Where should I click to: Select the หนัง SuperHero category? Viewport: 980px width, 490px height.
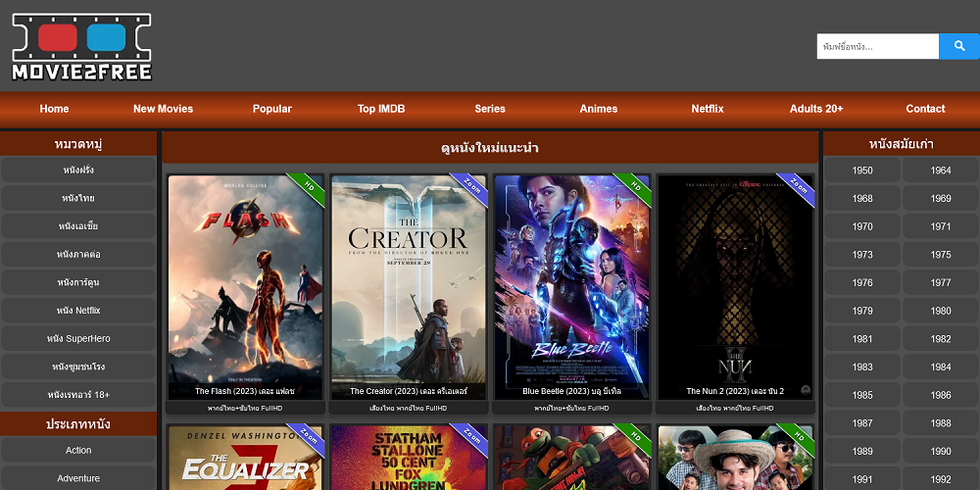pyautogui.click(x=78, y=339)
